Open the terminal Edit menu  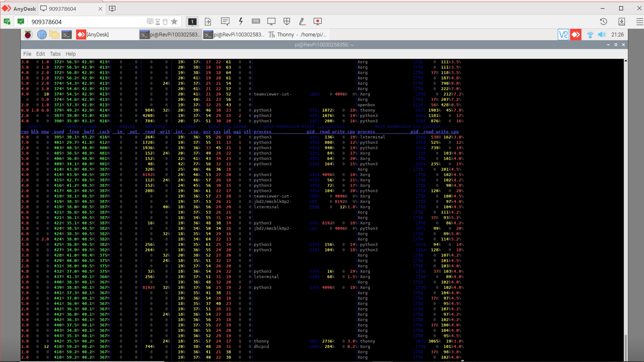pyautogui.click(x=40, y=54)
